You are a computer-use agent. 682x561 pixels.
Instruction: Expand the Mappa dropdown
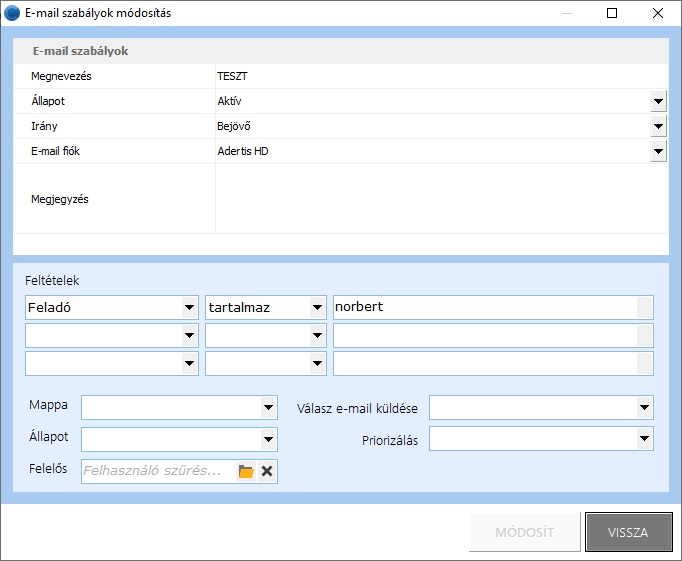(x=268, y=407)
